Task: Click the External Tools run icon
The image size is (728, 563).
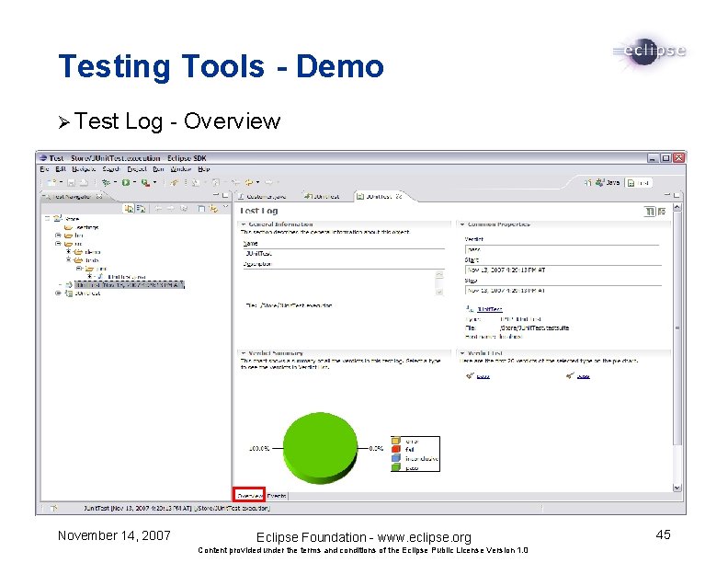Action: coord(145,182)
